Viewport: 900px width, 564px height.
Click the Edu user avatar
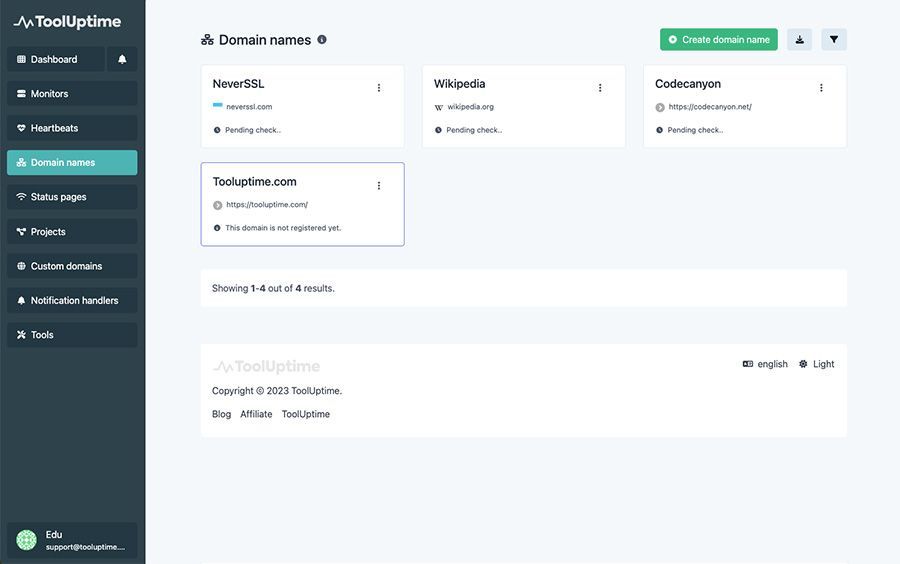(x=26, y=540)
